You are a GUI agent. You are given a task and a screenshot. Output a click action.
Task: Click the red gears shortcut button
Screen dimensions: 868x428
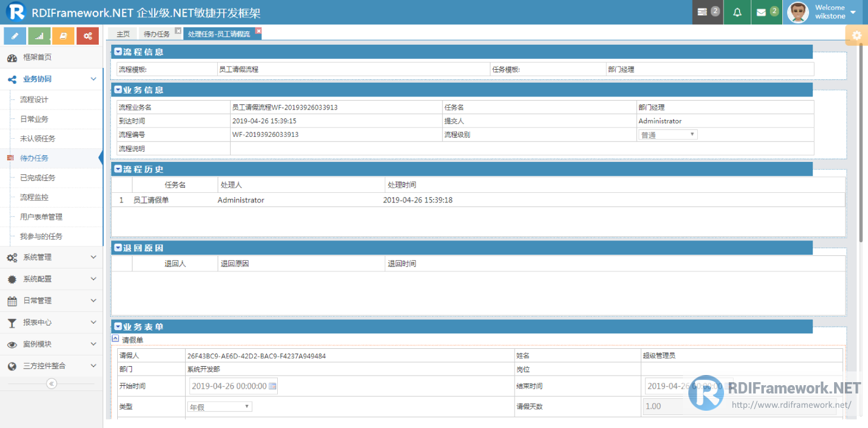click(x=87, y=36)
